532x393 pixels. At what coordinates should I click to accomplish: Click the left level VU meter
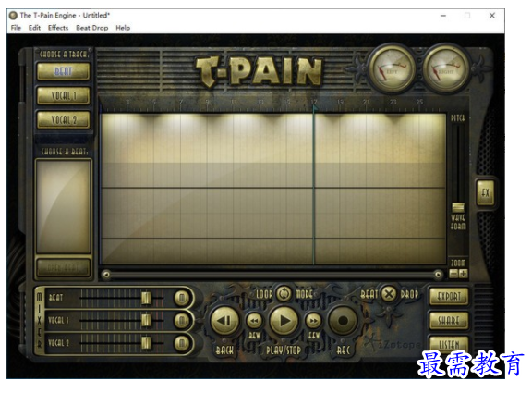tap(392, 69)
